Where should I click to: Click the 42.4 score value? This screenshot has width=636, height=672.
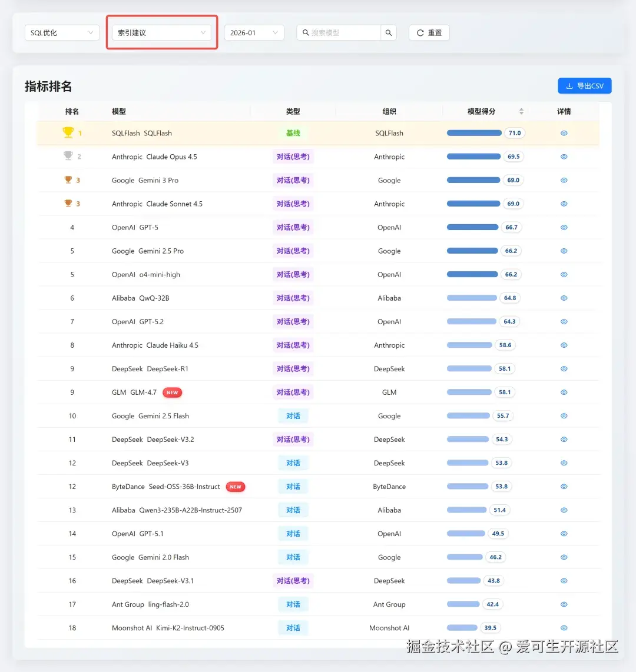[492, 605]
